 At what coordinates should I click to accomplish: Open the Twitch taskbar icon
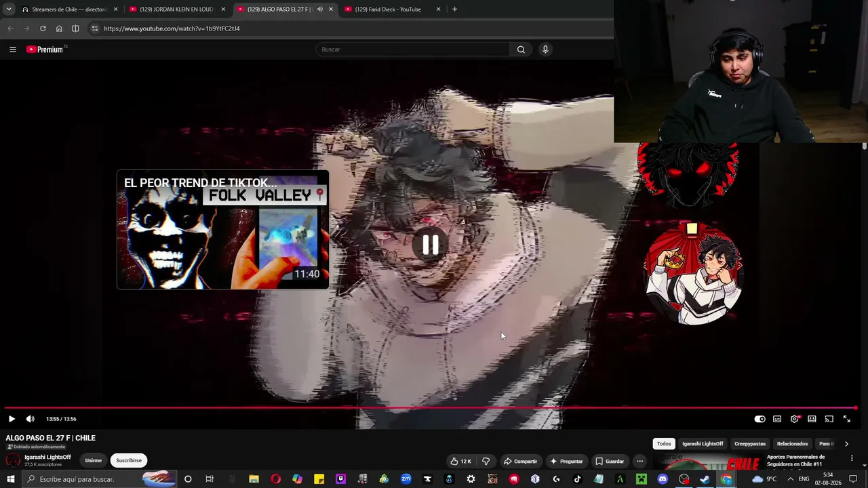point(341,479)
